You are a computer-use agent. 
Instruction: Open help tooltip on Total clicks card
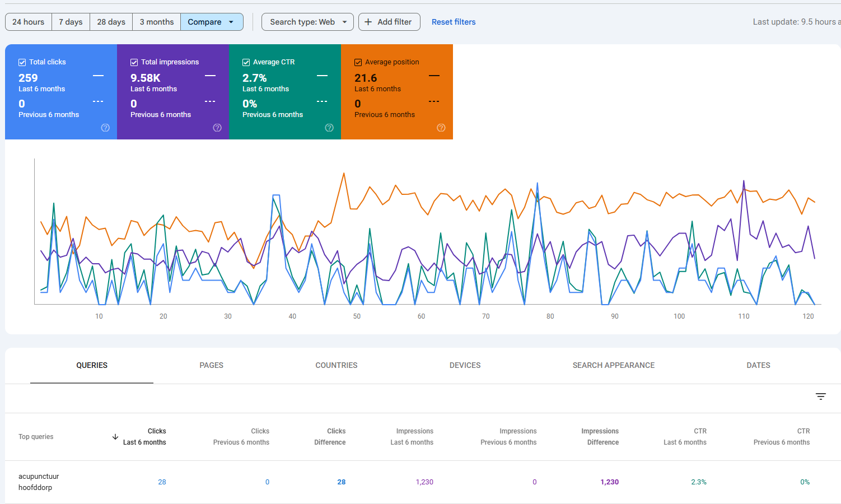click(x=105, y=128)
